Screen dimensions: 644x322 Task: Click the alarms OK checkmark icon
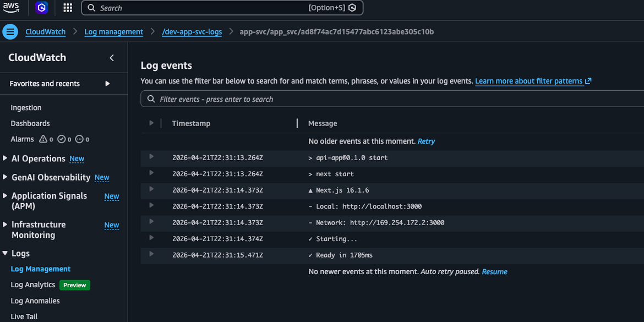[62, 139]
